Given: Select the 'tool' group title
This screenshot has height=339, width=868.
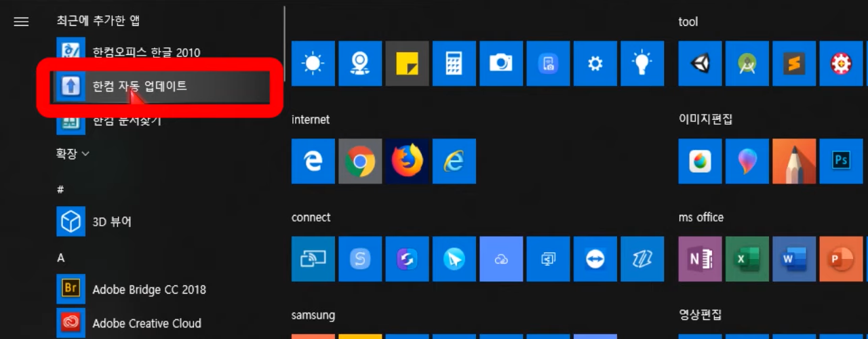Looking at the screenshot, I should point(688,22).
